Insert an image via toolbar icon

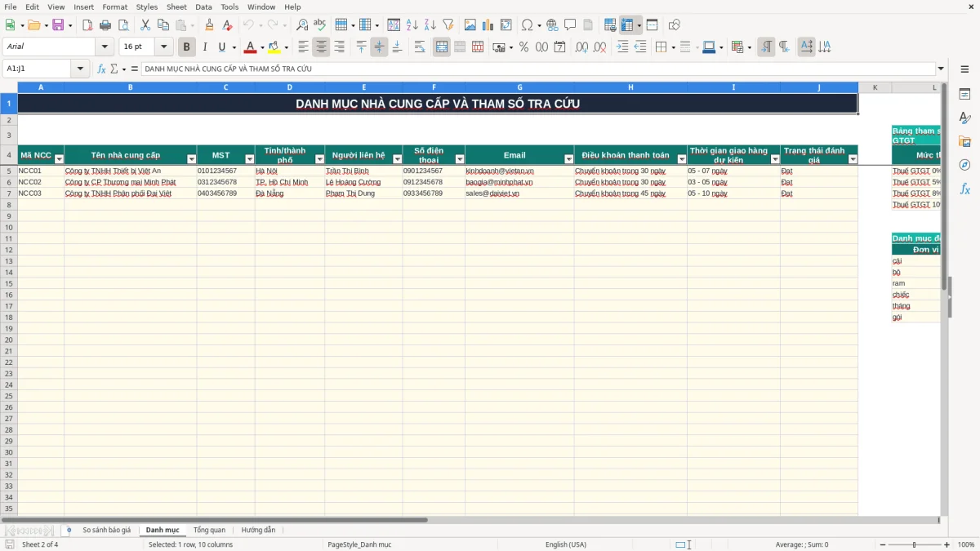(470, 25)
